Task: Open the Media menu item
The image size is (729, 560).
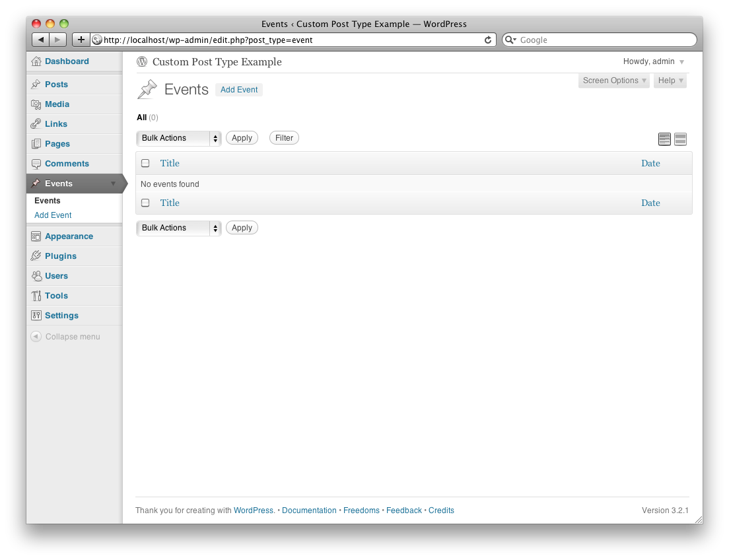Action: tap(57, 104)
